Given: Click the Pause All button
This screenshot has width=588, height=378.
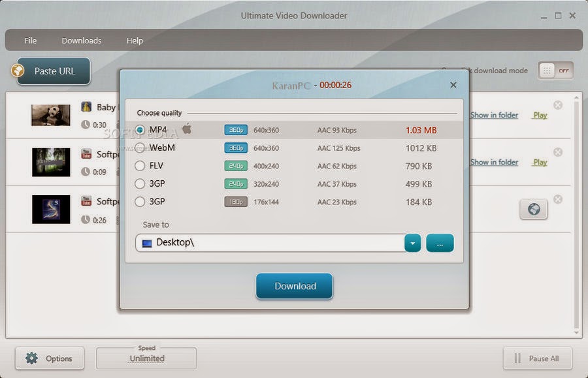Looking at the screenshot, I should 538,358.
